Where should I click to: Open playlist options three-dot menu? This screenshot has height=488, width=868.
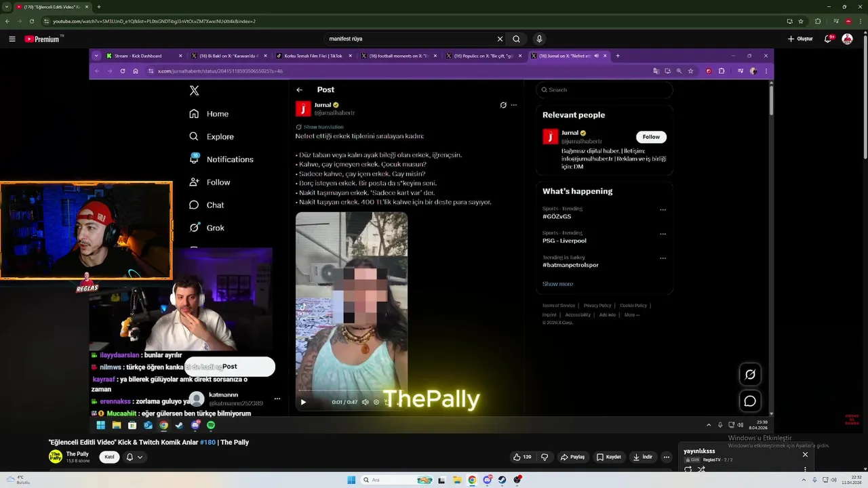805,469
